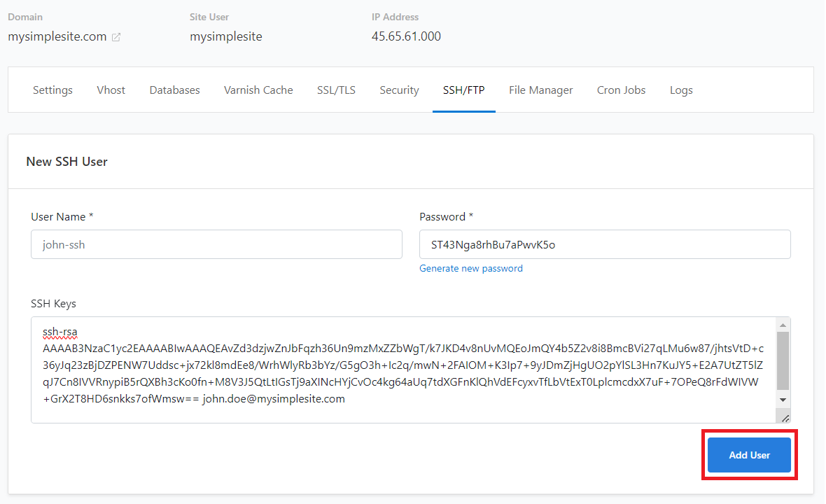Open mysimplesite.com in new tab via external link icon
This screenshot has width=826, height=504.
click(x=115, y=36)
